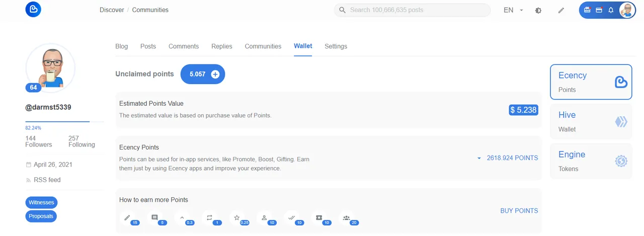Click the search magnifier icon
Image resolution: width=644 pixels, height=236 pixels.
(342, 10)
